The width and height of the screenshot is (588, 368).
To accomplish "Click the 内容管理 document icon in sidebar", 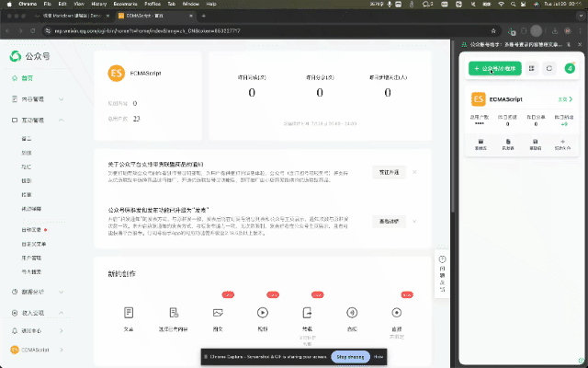I will pos(15,99).
